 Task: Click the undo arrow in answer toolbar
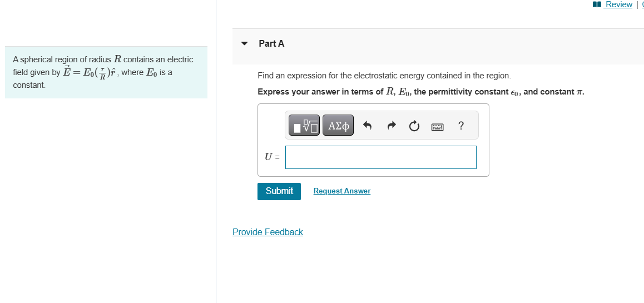tap(367, 126)
